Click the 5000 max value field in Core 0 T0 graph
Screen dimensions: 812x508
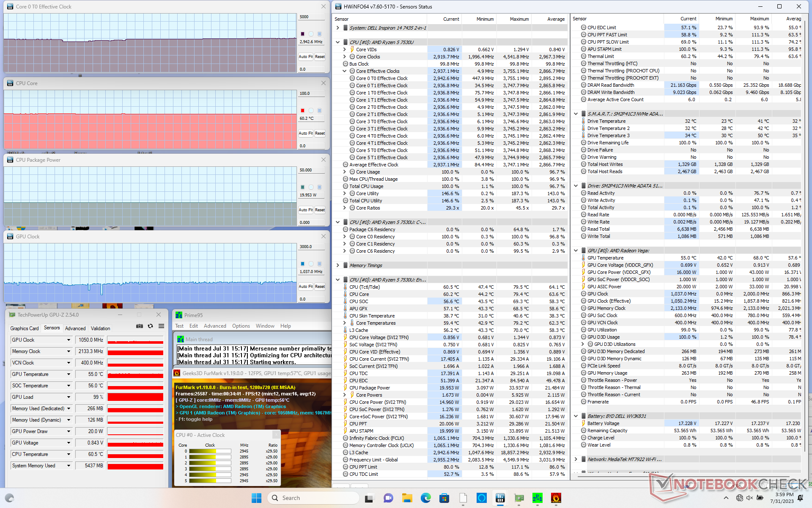312,17
